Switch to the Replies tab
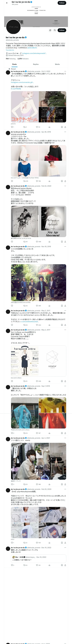 pos(36,64)
